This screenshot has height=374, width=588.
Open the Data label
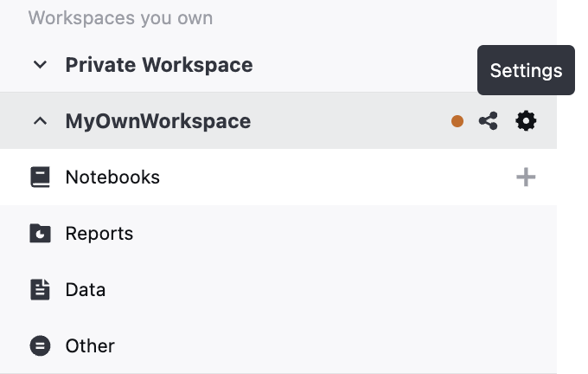pyautogui.click(x=86, y=290)
